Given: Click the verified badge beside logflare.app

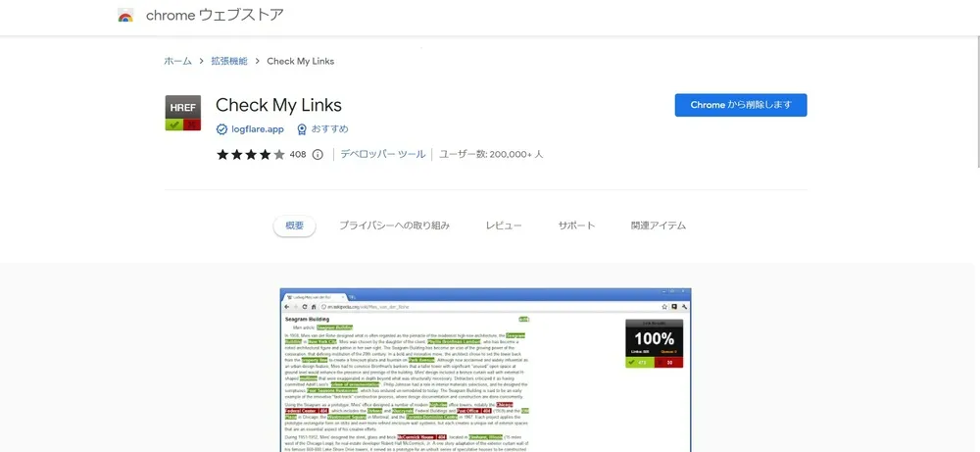Looking at the screenshot, I should click(x=221, y=129).
